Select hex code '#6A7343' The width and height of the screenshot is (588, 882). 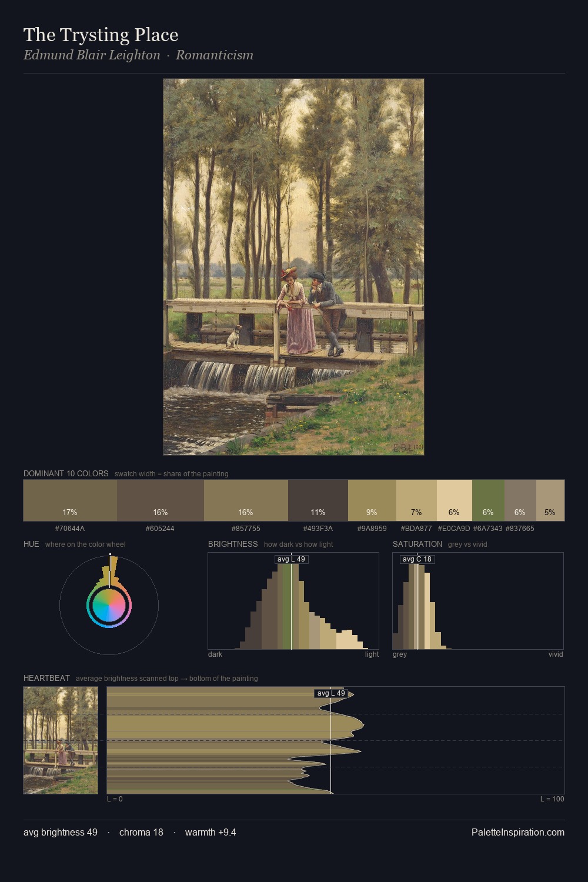click(488, 529)
